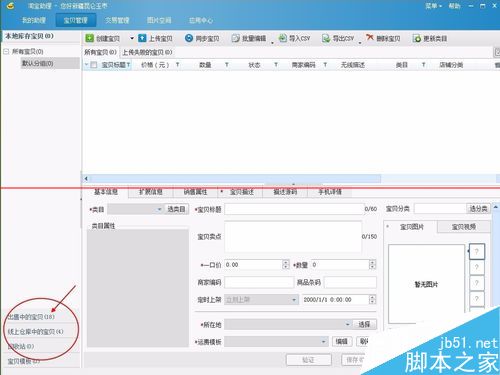Select the 所有宝贝 (0) list tab
Viewport: 500px width, 375px height.
coord(100,52)
